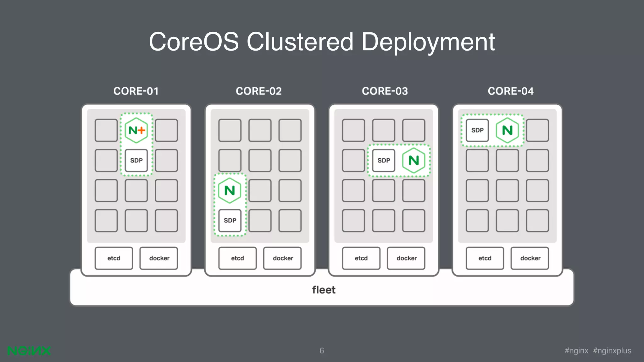
Task: Click the NGINX logo in the corner
Action: (29, 351)
